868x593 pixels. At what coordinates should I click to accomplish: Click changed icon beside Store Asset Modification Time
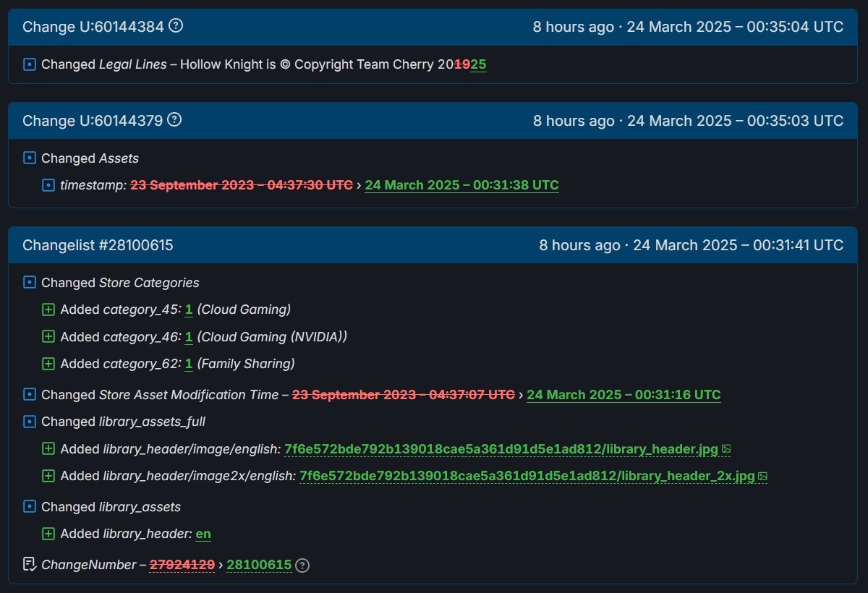(x=30, y=395)
